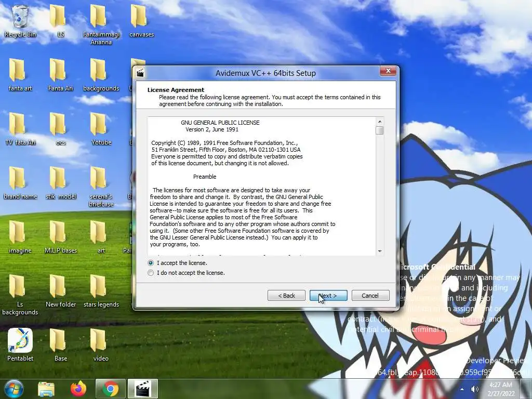Select the Ls backgrounds folder
Image resolution: width=532 pixels, height=399 pixels.
tap(20, 295)
